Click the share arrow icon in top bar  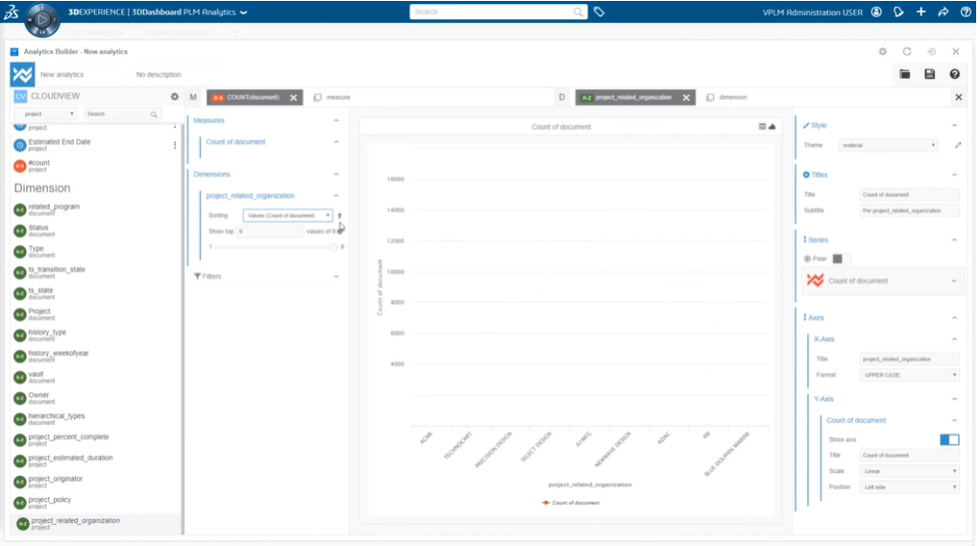pyautogui.click(x=943, y=12)
